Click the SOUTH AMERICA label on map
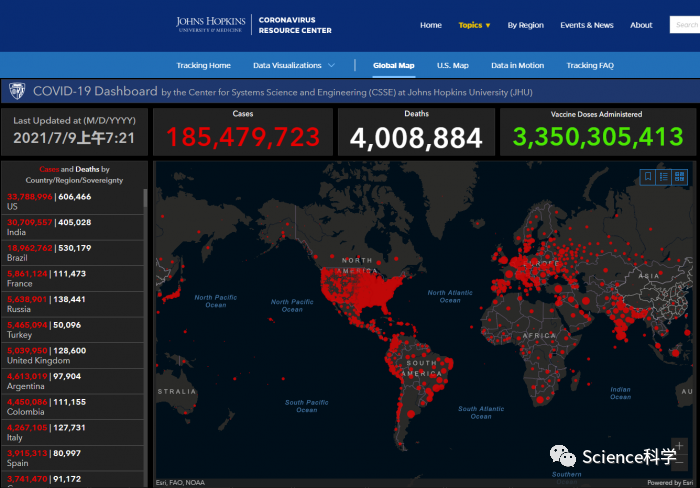The width and height of the screenshot is (700, 488). [x=421, y=368]
